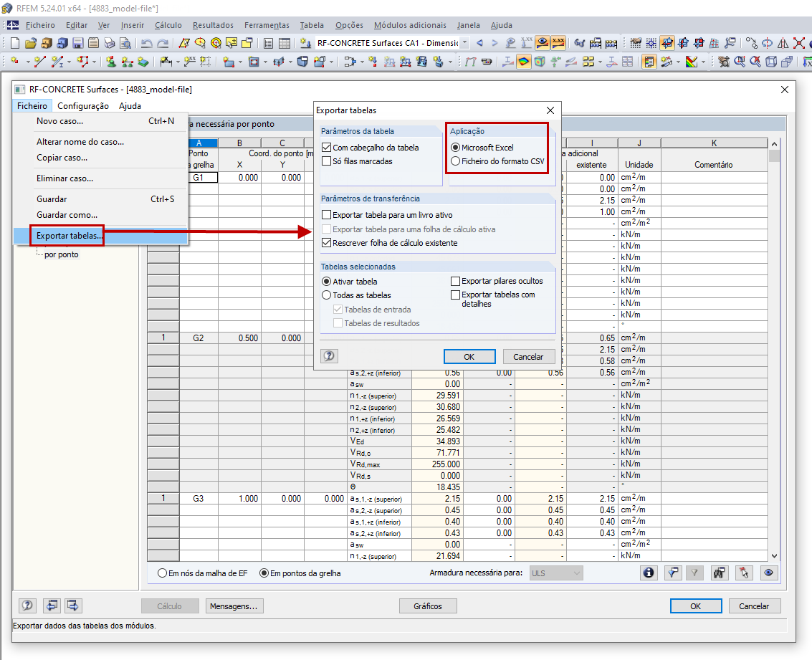The image size is (812, 660).
Task: Open Ajuda menu in module window
Action: 130,105
